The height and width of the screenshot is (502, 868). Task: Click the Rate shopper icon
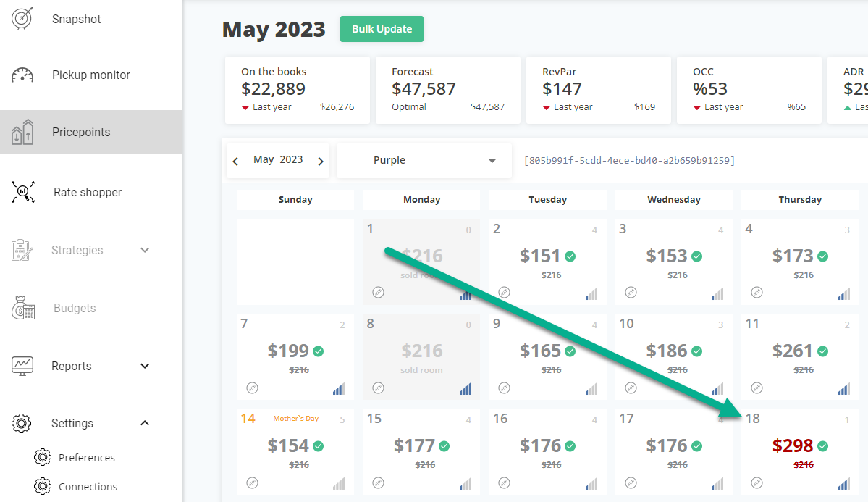pos(23,192)
